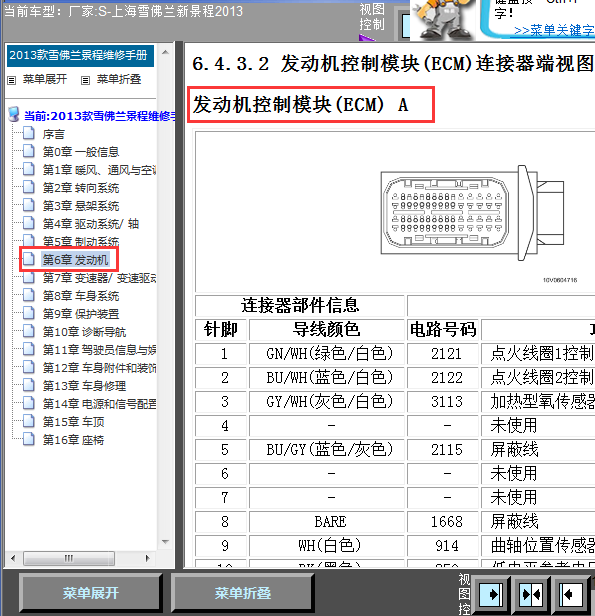Click the page icon beside 第2章 转向系统

[29, 187]
